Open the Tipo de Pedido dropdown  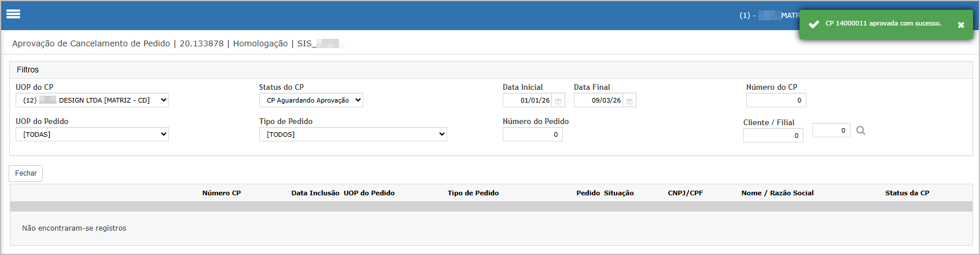(x=353, y=134)
